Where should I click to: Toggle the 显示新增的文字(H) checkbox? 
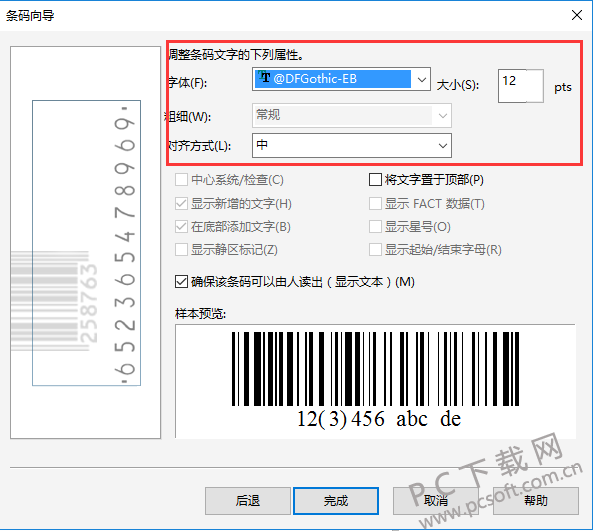click(181, 204)
